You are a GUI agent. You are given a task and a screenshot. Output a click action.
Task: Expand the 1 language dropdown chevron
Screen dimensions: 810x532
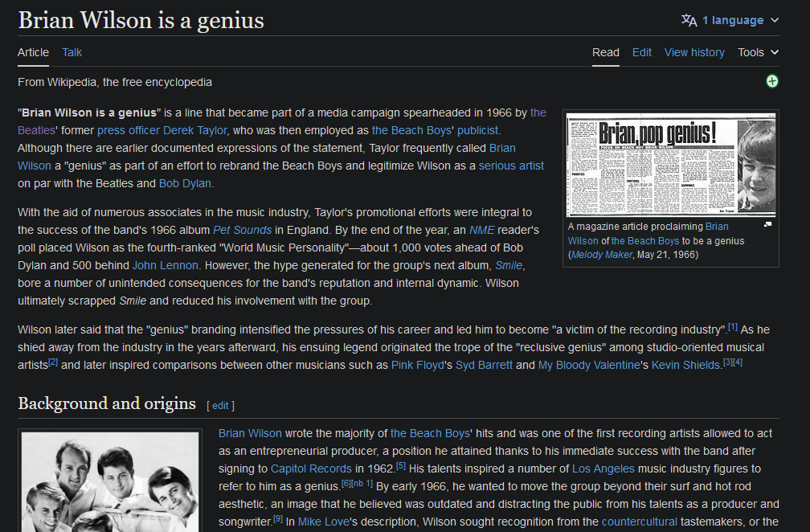point(775,20)
